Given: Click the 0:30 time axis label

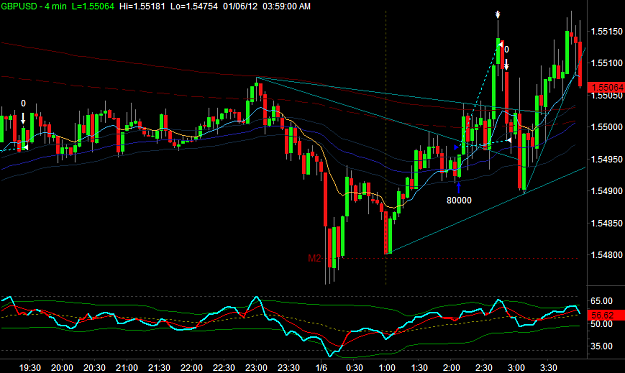Looking at the screenshot, I should 354,368.
